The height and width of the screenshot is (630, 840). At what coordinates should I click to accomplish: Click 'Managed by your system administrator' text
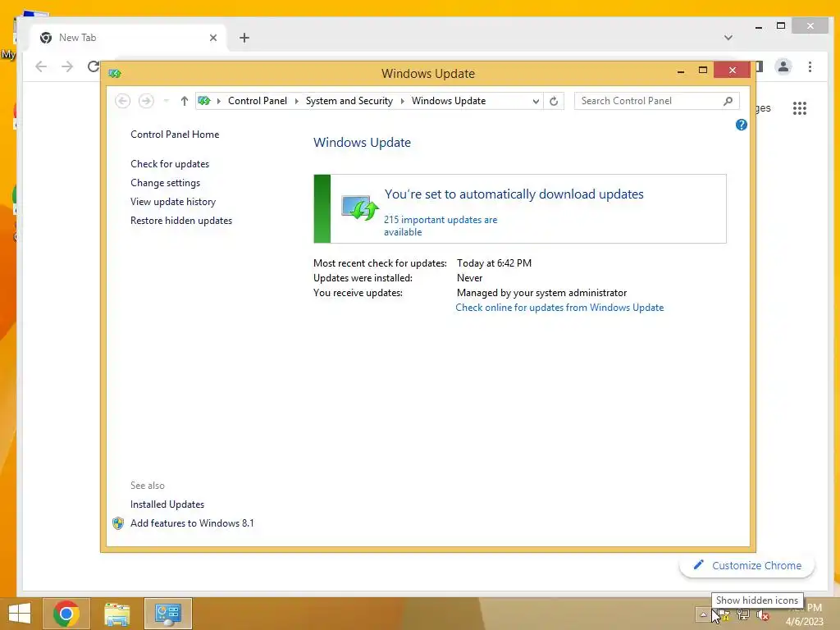(541, 293)
